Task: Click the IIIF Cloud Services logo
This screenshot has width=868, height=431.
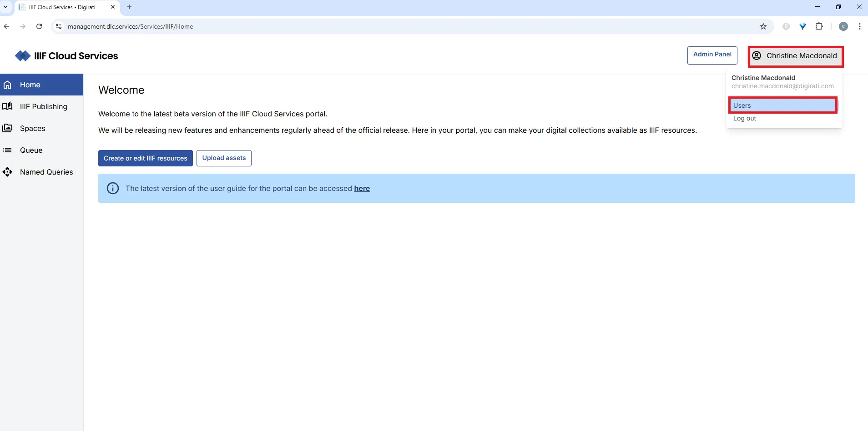Action: pyautogui.click(x=66, y=55)
